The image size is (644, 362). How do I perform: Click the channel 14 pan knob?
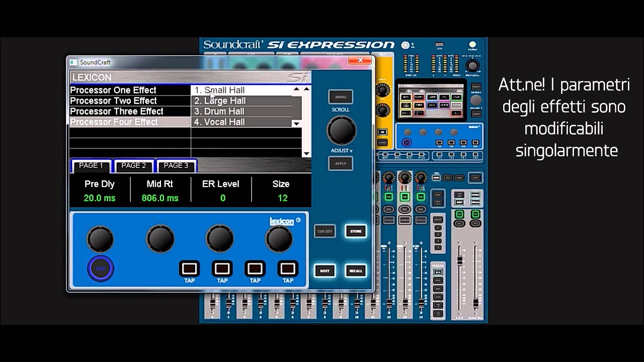point(421,177)
